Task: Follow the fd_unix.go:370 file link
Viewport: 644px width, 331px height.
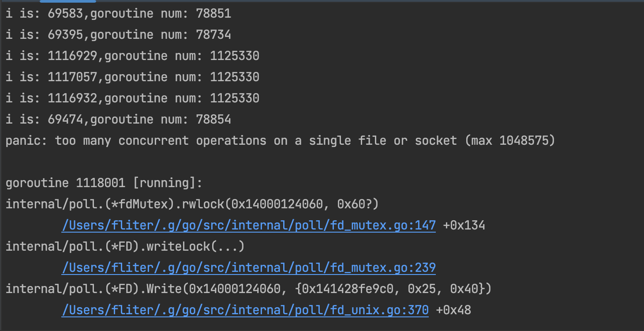Action: pos(245,310)
